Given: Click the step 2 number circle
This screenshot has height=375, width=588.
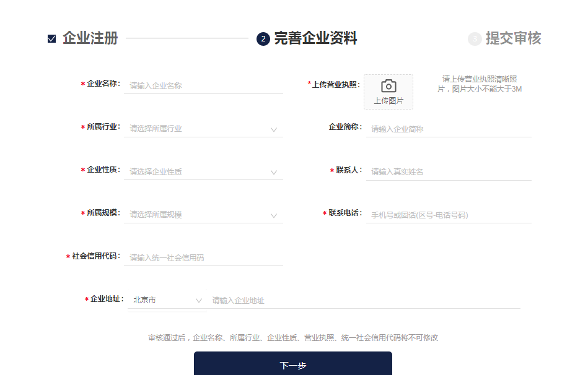Looking at the screenshot, I should point(263,39).
